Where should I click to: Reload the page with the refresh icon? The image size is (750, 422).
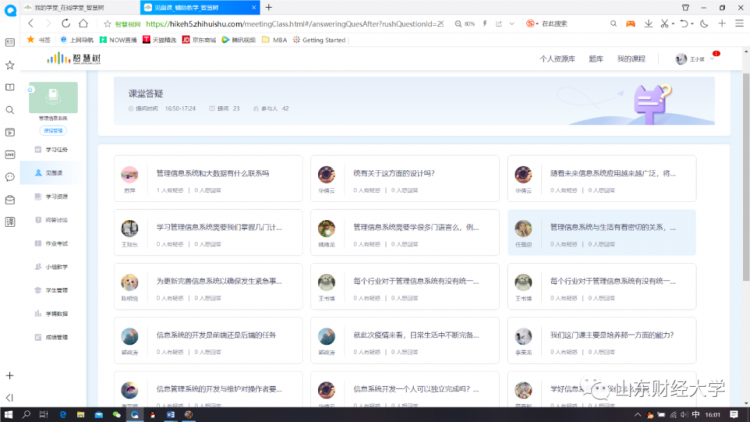(x=66, y=23)
